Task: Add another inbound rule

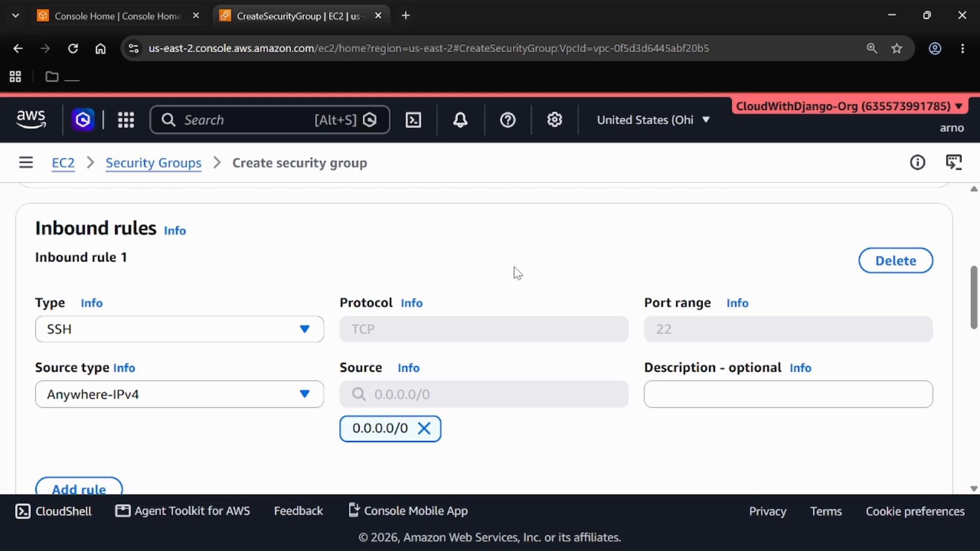Action: pos(79,487)
